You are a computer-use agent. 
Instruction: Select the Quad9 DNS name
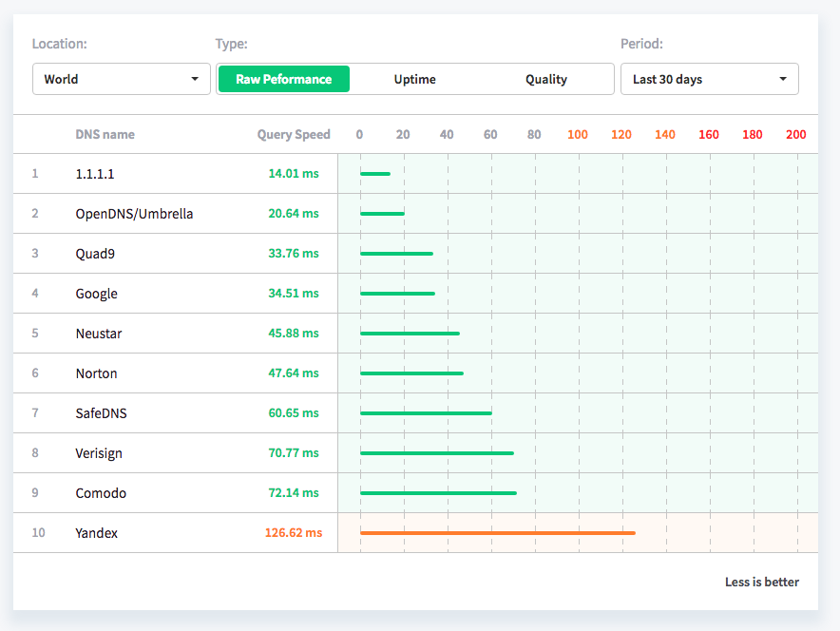point(95,254)
